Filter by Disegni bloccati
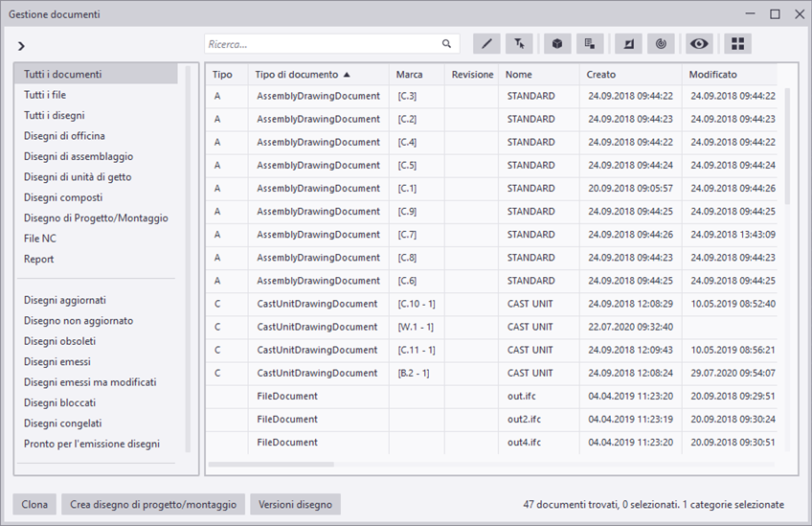The width and height of the screenshot is (812, 526). pyautogui.click(x=96, y=402)
